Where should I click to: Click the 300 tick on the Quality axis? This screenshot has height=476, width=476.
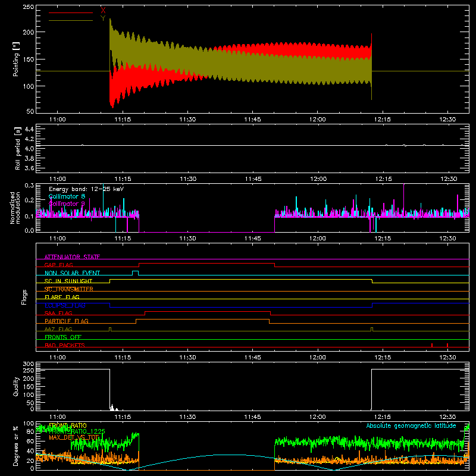[x=29, y=364]
